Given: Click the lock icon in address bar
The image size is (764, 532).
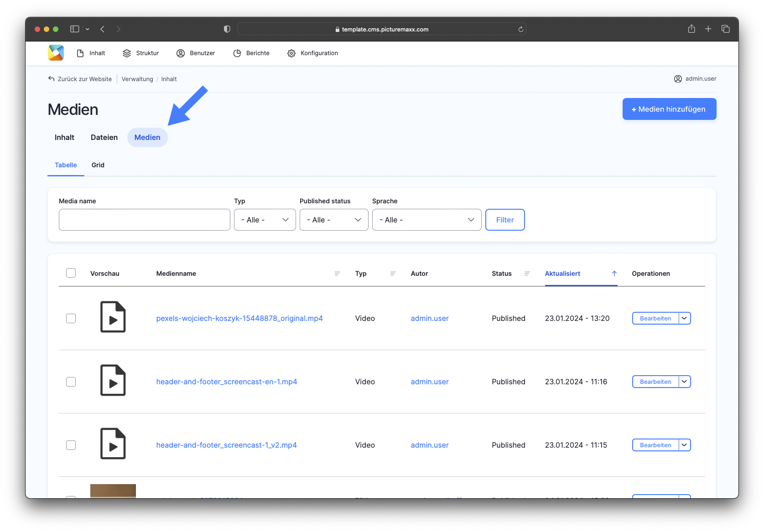Looking at the screenshot, I should point(338,29).
